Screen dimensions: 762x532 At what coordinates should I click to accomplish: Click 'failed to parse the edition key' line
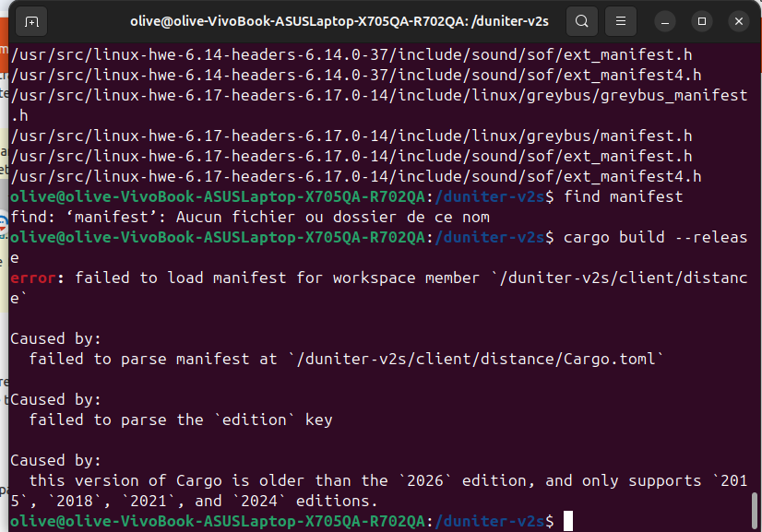pos(180,420)
